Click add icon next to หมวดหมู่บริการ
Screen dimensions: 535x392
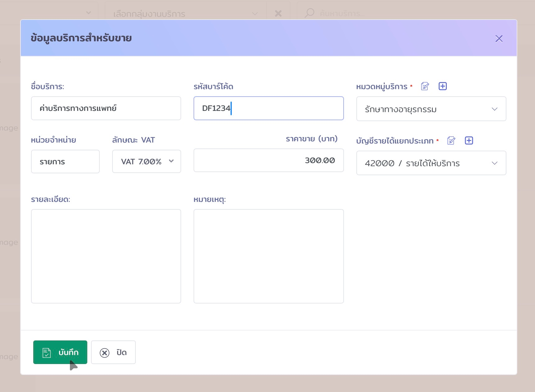point(442,86)
